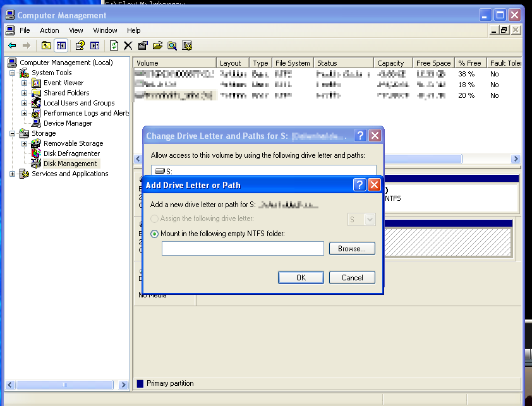Select Shared Folders in the tree
This screenshot has width=532, height=406.
tap(66, 93)
